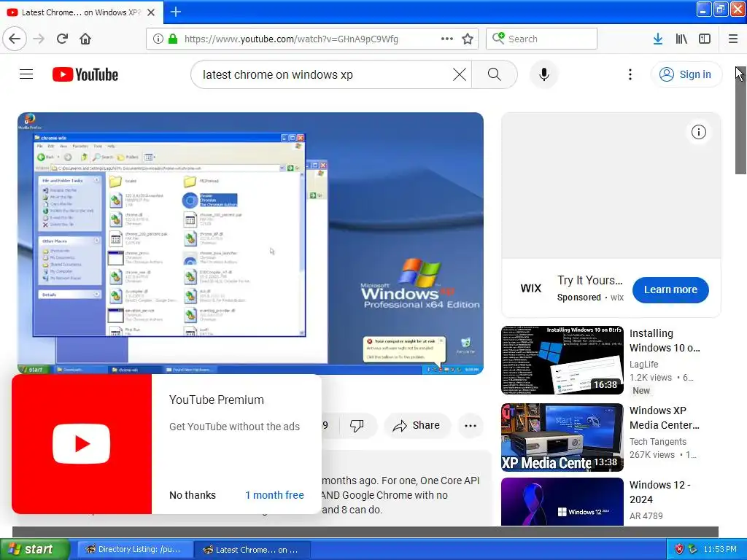The height and width of the screenshot is (560, 747).
Task: Open the browser hamburger menu
Action: click(733, 39)
